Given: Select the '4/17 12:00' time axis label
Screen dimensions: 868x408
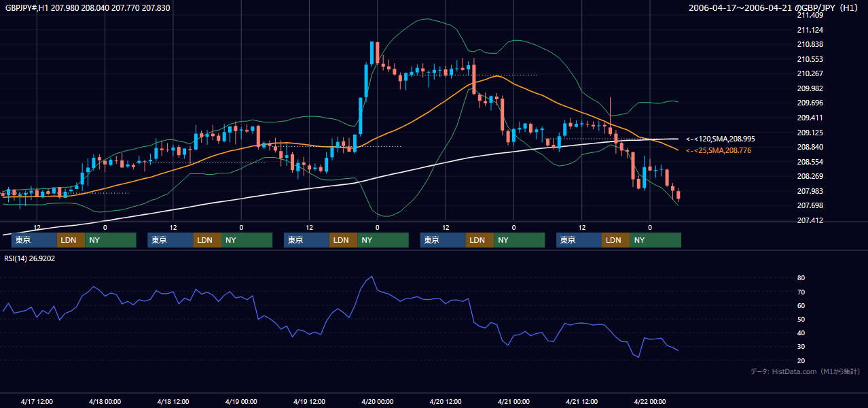Looking at the screenshot, I should click(37, 401).
